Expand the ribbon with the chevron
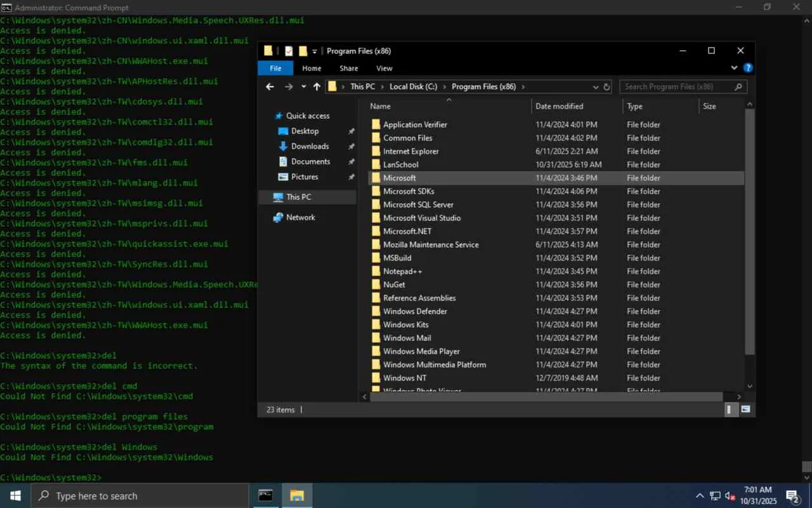This screenshot has width=812, height=508. 735,68
